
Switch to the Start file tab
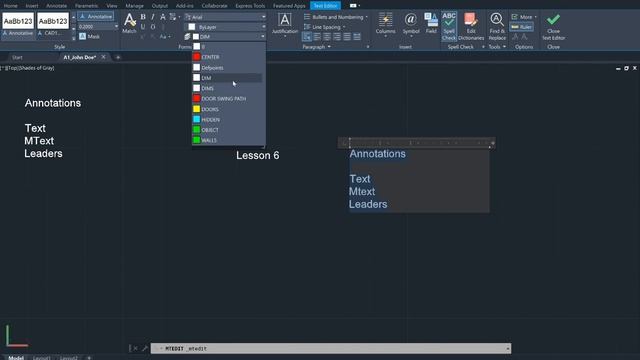coord(17,58)
